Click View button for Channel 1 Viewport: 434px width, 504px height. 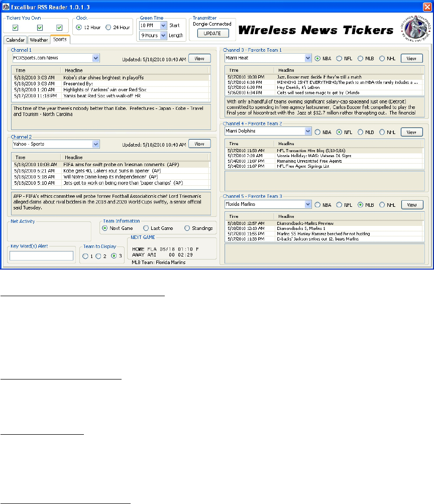pos(199,59)
